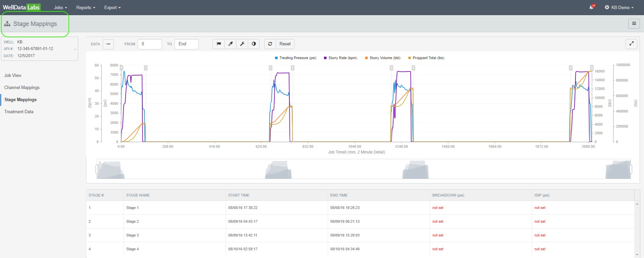Expand chart to fullscreen

[631, 44]
